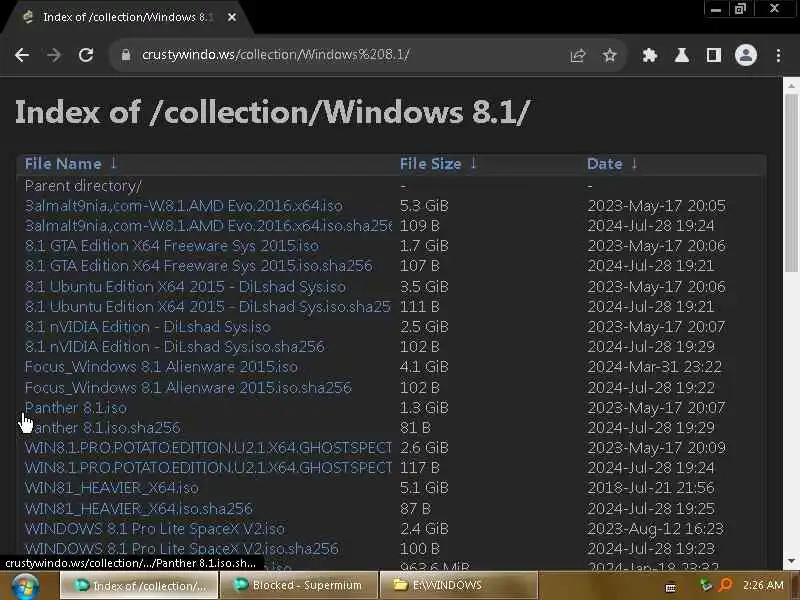Toggle the browser side panel
This screenshot has width=800, height=600.
(x=714, y=55)
